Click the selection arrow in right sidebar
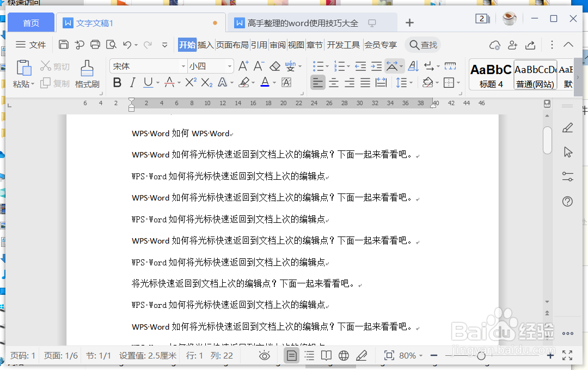The image size is (588, 370). [568, 152]
